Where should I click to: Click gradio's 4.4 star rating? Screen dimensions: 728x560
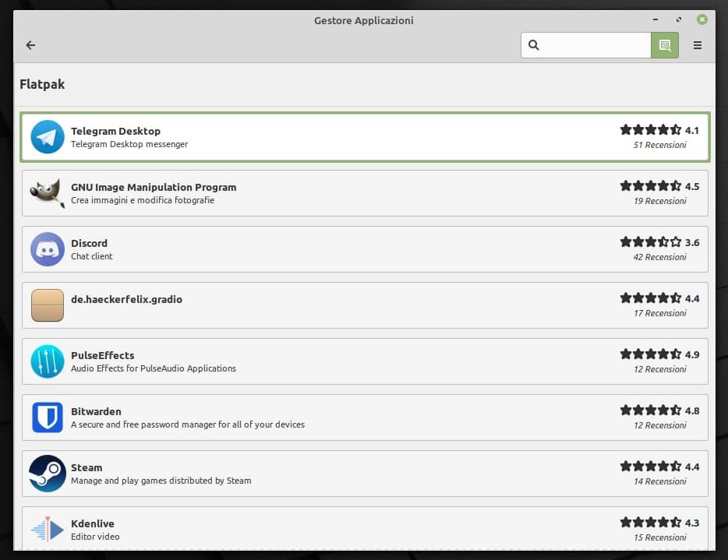pos(659,298)
